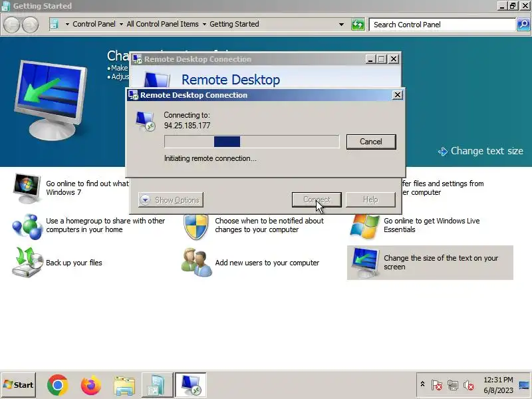Open network status tray icon
This screenshot has width=532, height=399.
point(453,385)
